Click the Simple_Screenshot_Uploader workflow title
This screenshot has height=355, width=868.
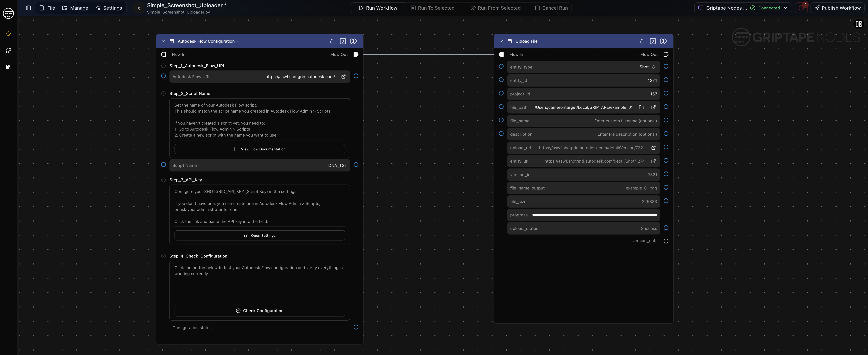pyautogui.click(x=186, y=5)
